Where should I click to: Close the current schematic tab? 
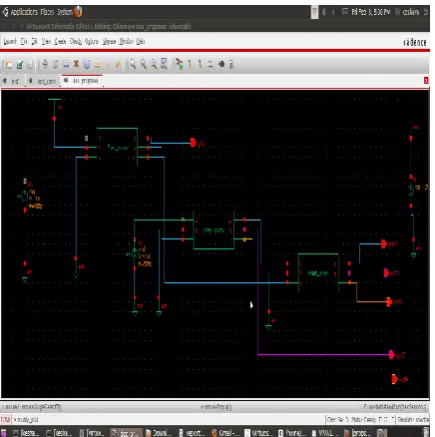[426, 80]
